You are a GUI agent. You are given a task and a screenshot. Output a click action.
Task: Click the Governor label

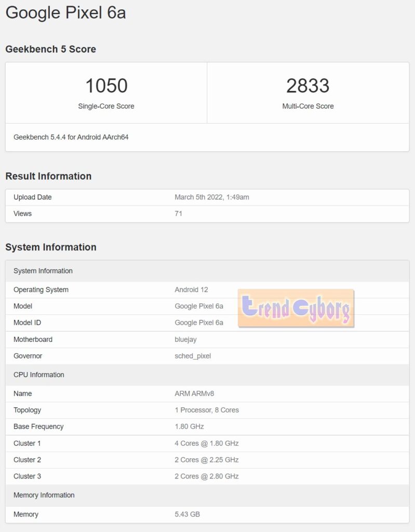tap(28, 356)
